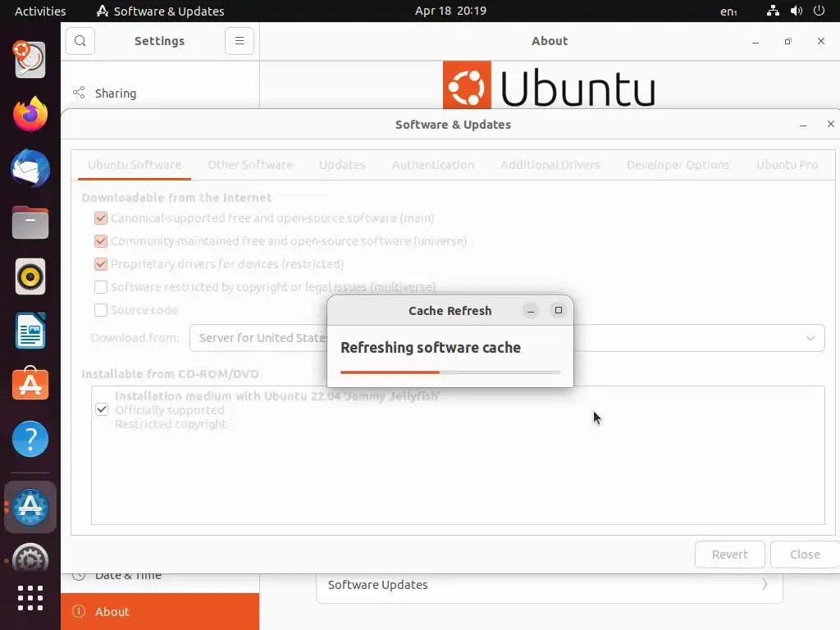Screen dimensions: 840x630
Task: Open Software & Updates app menu in top bar
Action: coord(160,11)
